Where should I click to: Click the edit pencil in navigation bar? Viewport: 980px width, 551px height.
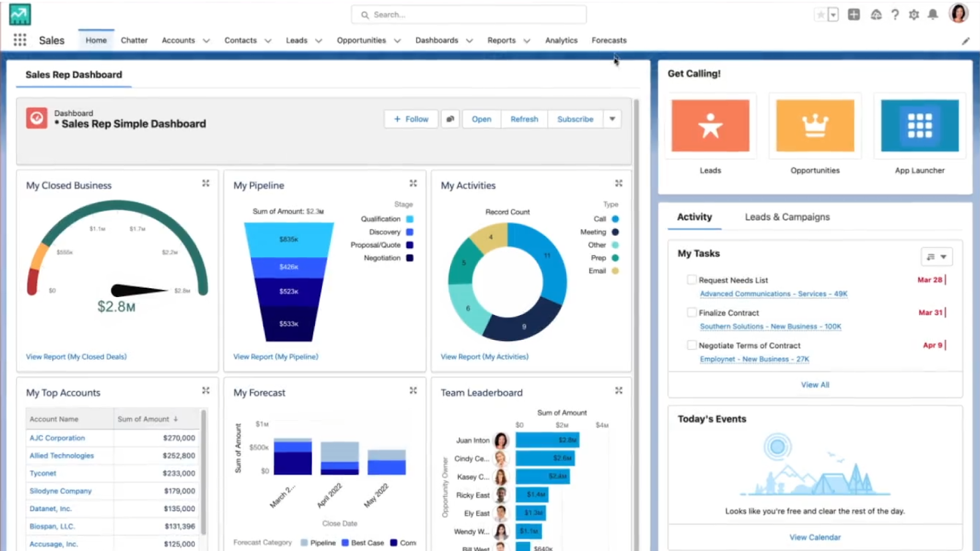(965, 41)
